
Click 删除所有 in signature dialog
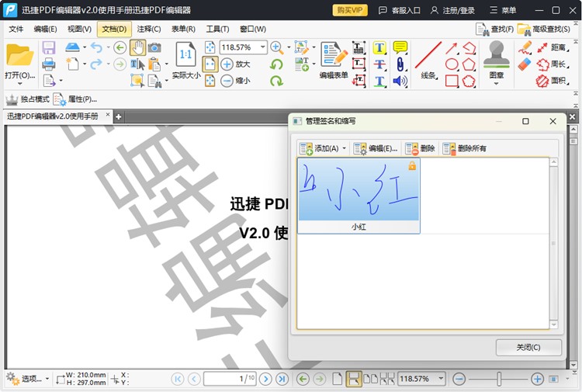pos(464,148)
